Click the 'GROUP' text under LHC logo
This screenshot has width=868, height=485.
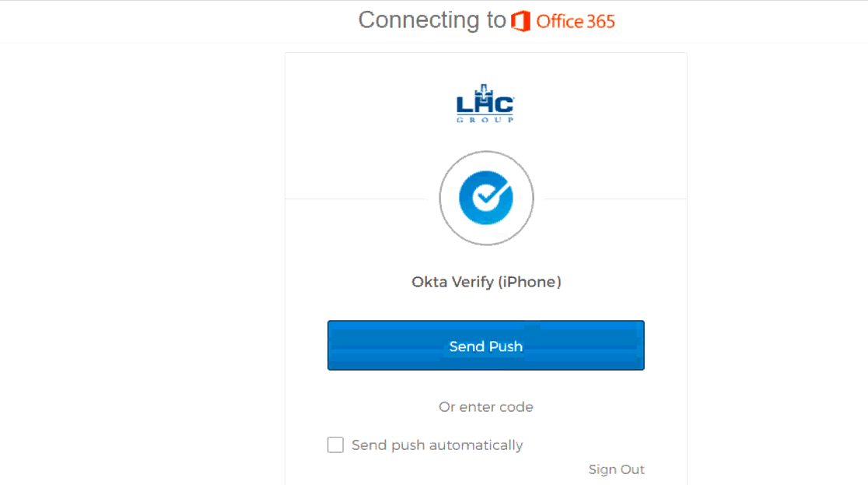485,120
